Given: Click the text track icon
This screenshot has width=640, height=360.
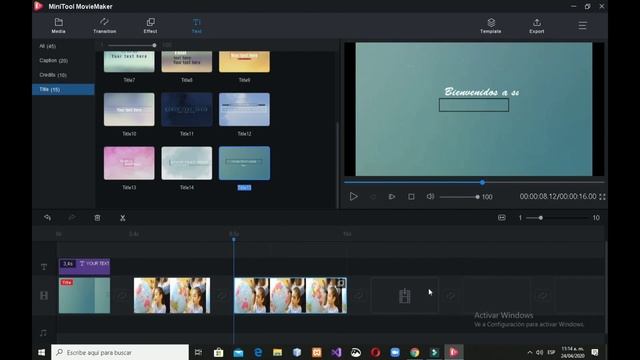Looking at the screenshot, I should [x=44, y=267].
